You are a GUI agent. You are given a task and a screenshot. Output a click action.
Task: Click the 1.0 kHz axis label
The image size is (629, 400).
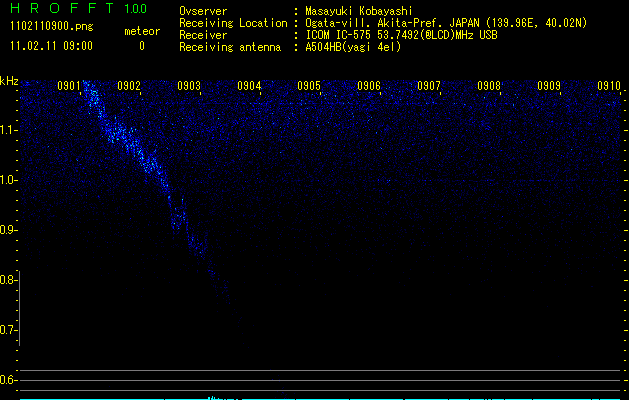(8, 180)
